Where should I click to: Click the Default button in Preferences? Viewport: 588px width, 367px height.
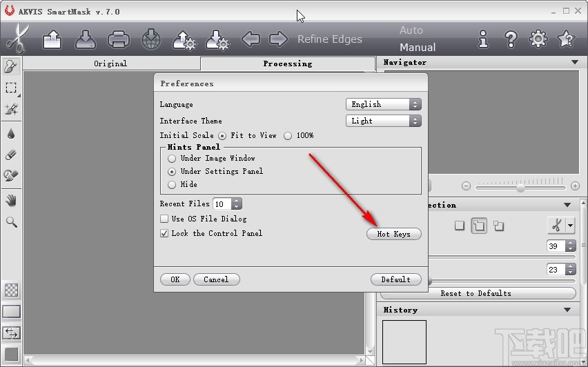click(395, 279)
